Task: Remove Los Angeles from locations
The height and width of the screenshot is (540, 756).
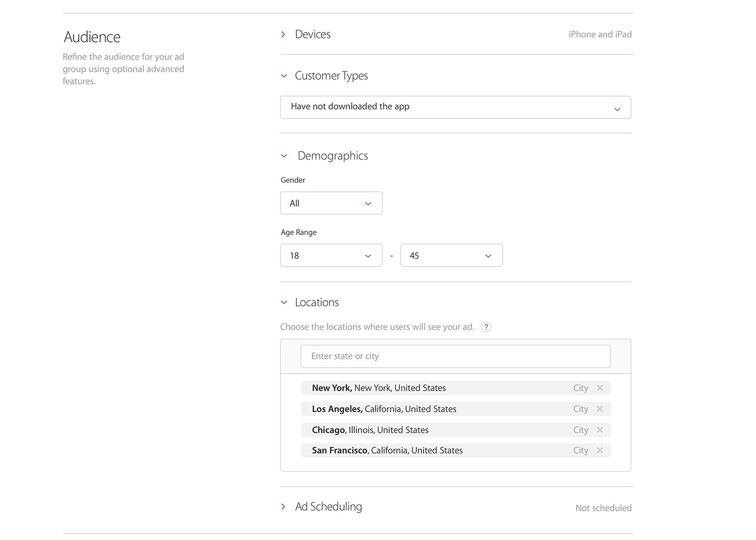Action: (x=599, y=409)
